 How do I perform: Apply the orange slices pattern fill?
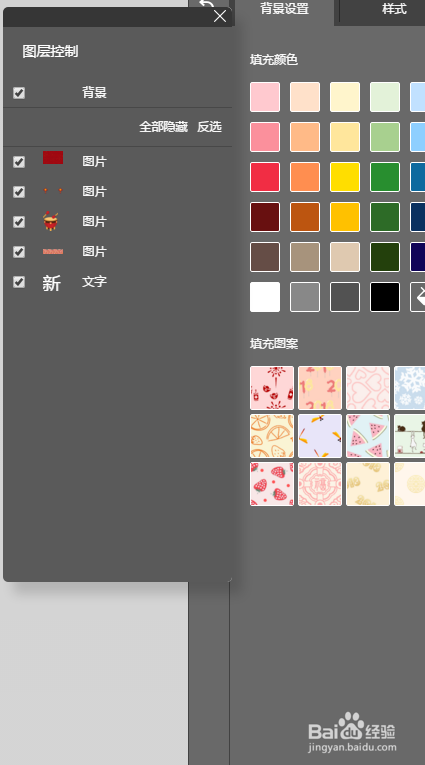point(272,436)
